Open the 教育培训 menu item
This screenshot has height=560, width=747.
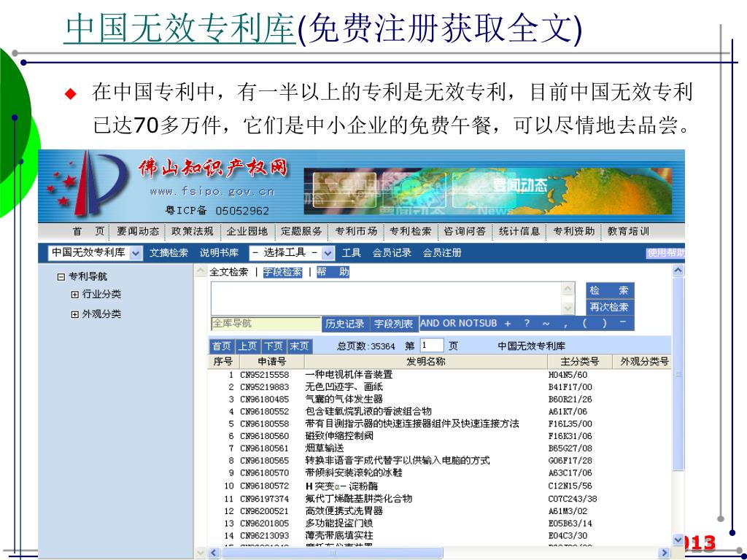[628, 231]
